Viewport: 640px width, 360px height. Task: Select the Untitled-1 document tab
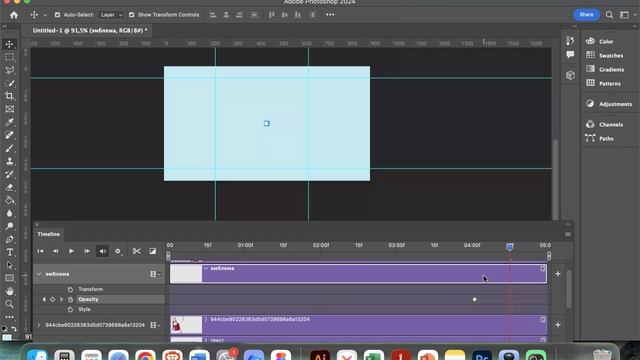[x=90, y=31]
